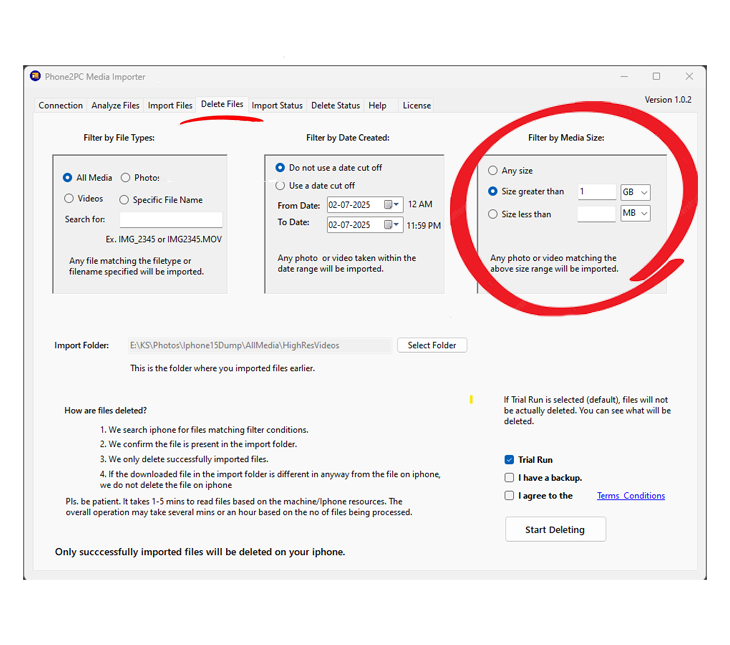Minimize the Phone2PC window

(x=624, y=76)
